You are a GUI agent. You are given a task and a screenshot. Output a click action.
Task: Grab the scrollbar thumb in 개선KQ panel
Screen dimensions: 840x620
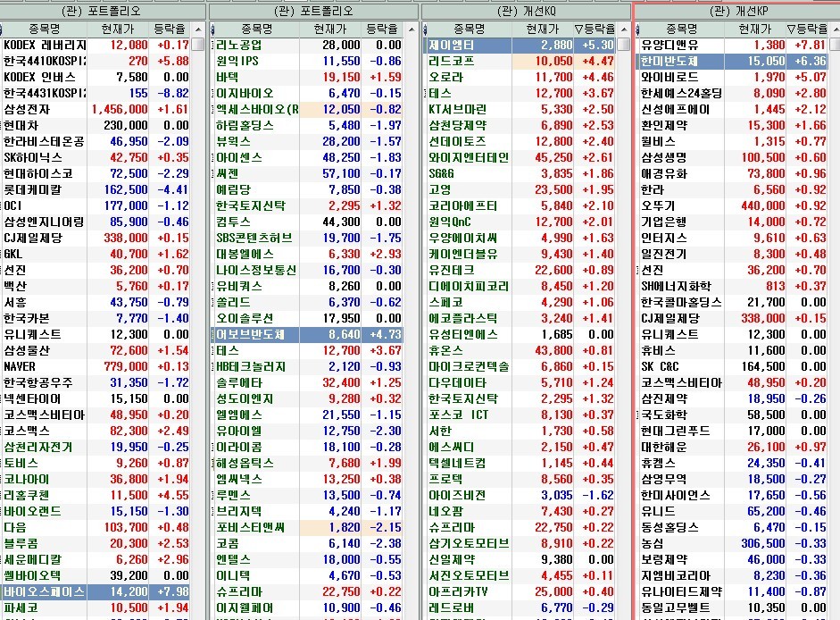(624, 44)
